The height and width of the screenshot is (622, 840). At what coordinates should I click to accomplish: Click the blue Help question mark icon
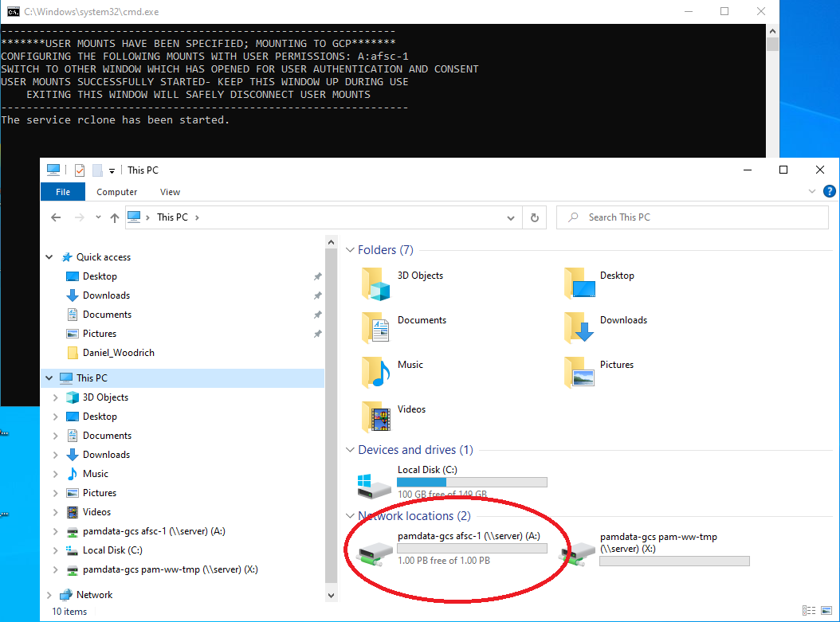[x=829, y=191]
